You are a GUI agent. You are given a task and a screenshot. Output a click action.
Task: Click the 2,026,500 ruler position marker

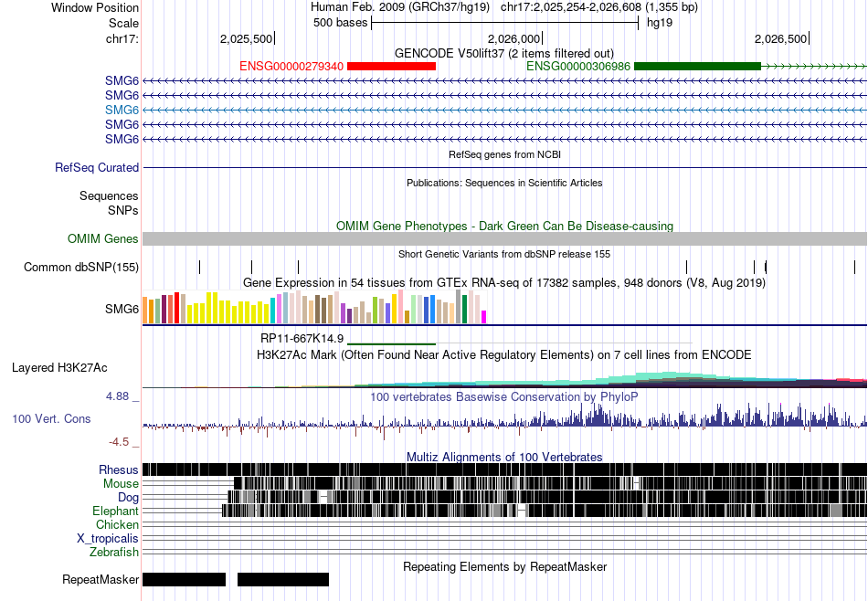(781, 38)
